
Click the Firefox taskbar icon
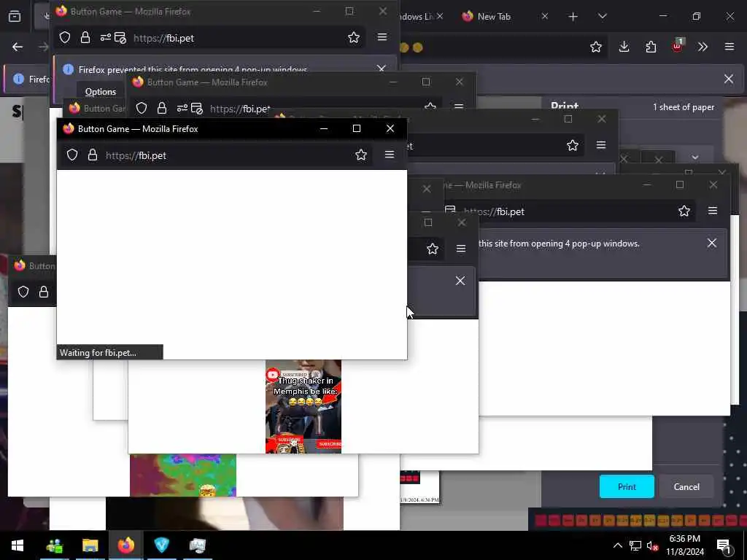pyautogui.click(x=125, y=545)
